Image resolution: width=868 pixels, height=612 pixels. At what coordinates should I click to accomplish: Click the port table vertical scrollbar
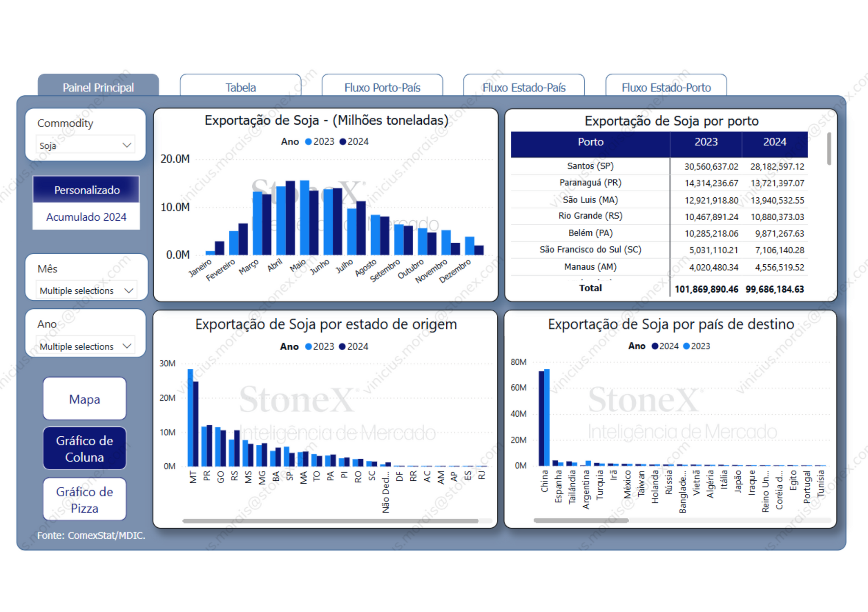(x=829, y=149)
